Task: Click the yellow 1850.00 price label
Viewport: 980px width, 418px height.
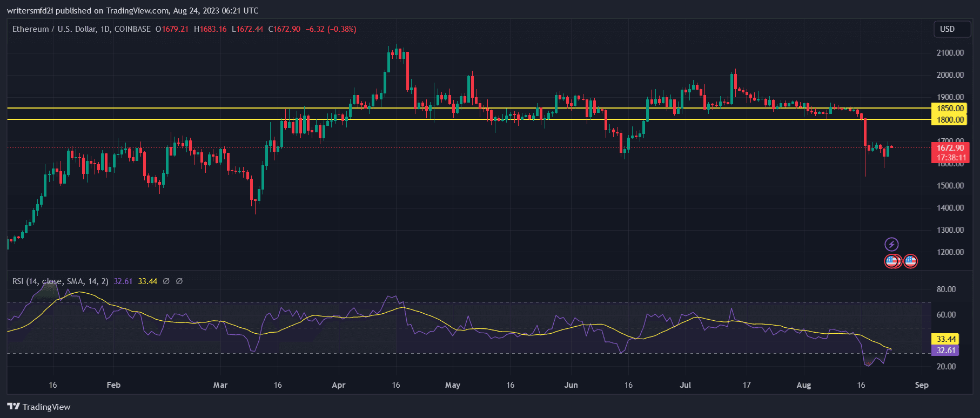Action: [x=950, y=109]
